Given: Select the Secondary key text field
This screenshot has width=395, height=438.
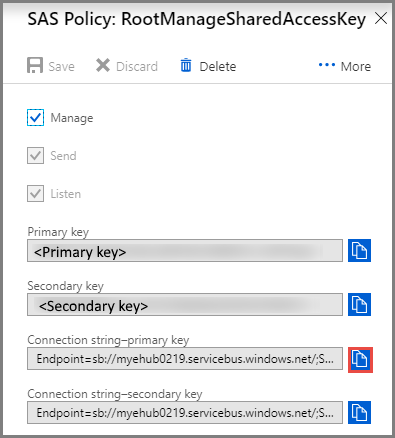Looking at the screenshot, I should (x=185, y=304).
